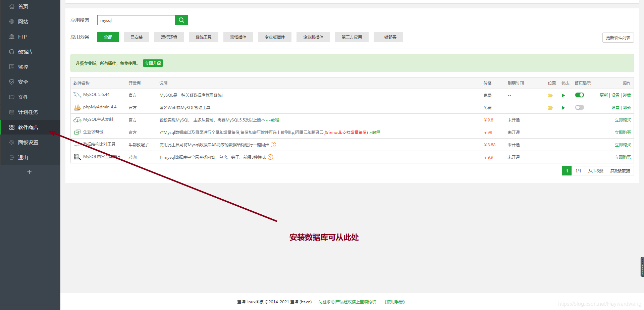Screen dimensions: 644x310
Task: Switch to 宝塔插件 category
Action: point(238,37)
